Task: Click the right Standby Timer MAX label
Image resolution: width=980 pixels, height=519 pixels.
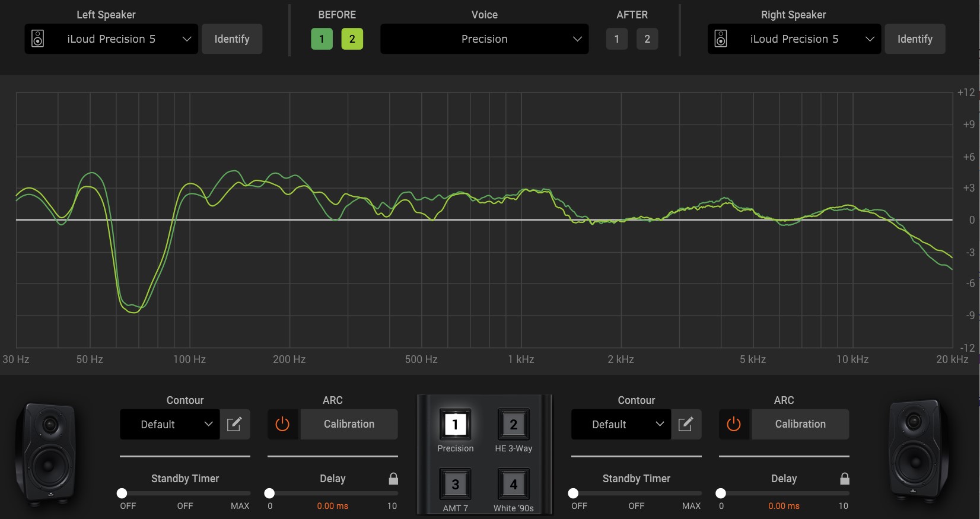Action: click(692, 506)
